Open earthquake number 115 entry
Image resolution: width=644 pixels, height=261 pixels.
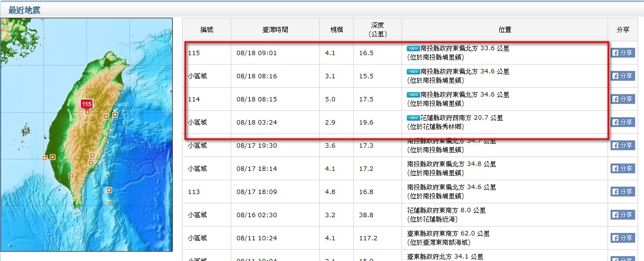point(193,53)
